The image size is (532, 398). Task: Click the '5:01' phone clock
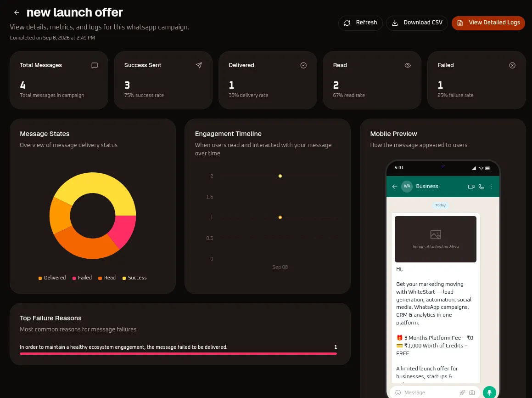(x=399, y=168)
